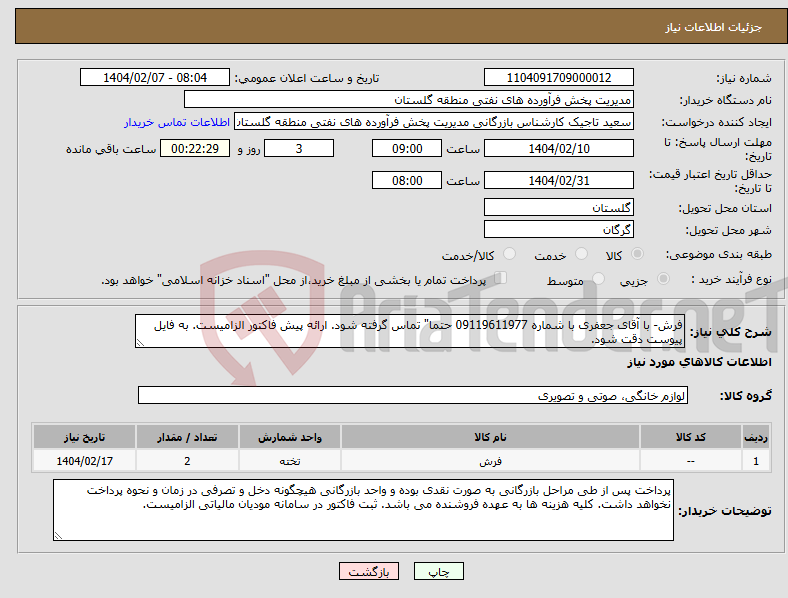
Task: Click the request creator field سعید تاجیک
Action: pyautogui.click(x=434, y=122)
